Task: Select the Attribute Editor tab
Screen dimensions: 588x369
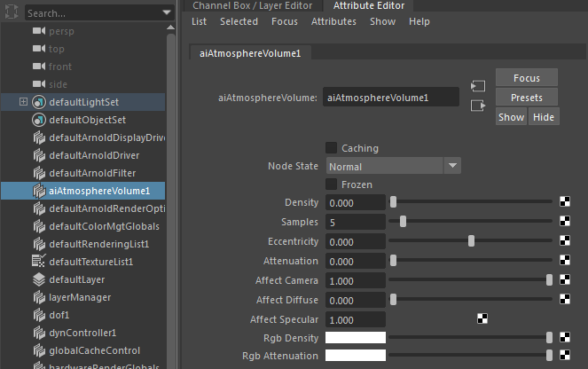Action: coord(369,5)
